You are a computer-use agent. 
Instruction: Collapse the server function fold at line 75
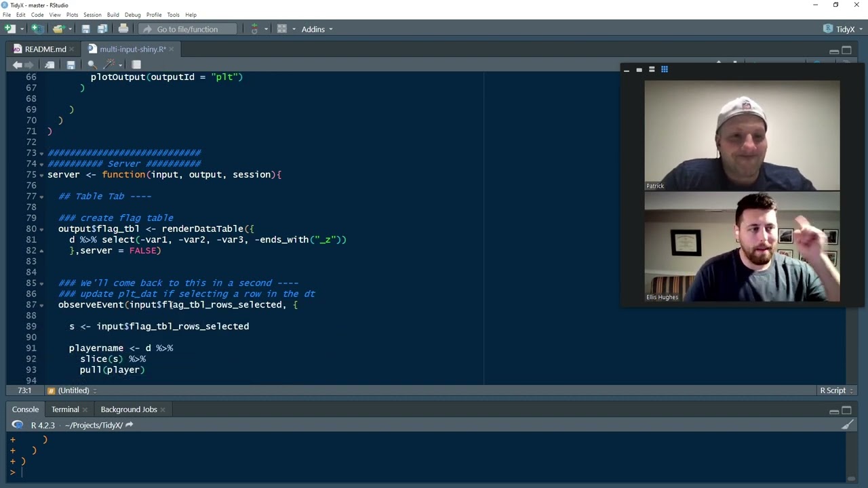tap(41, 175)
